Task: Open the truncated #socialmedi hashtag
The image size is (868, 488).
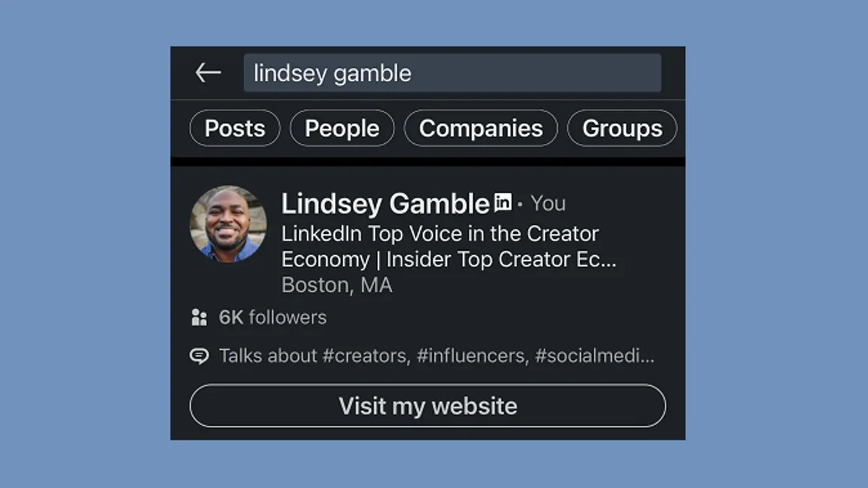Action: point(595,356)
